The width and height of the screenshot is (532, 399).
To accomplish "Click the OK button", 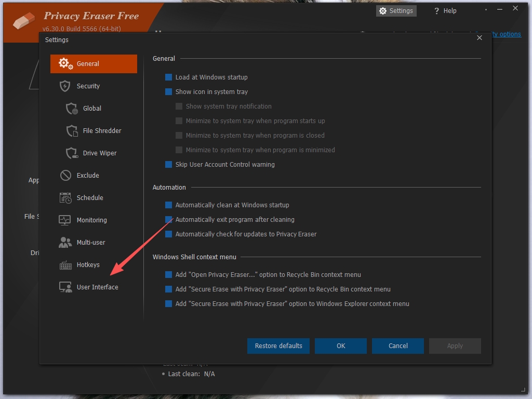I will click(341, 345).
